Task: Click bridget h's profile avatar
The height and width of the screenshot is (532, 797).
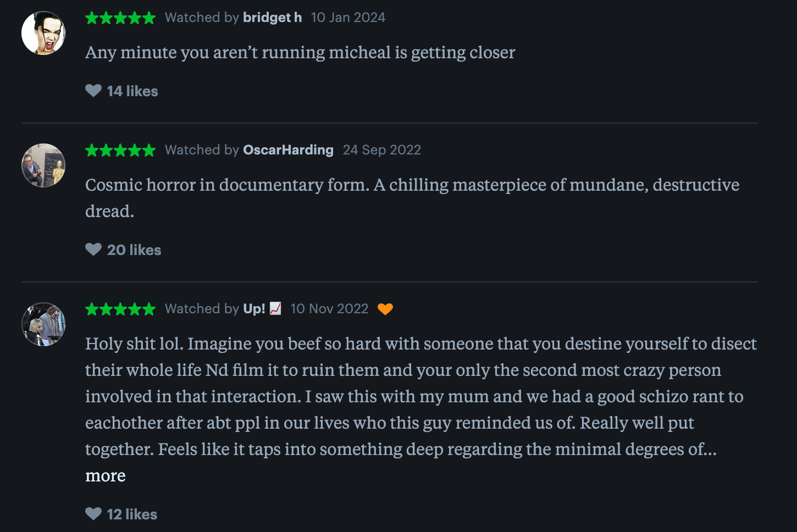Action: click(43, 32)
